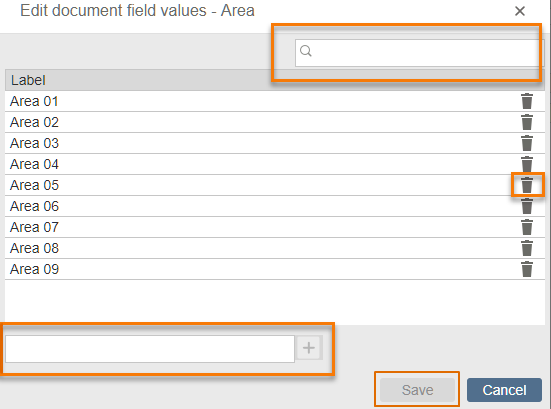Select the Area 09 row label
The height and width of the screenshot is (409, 551).
tap(34, 269)
